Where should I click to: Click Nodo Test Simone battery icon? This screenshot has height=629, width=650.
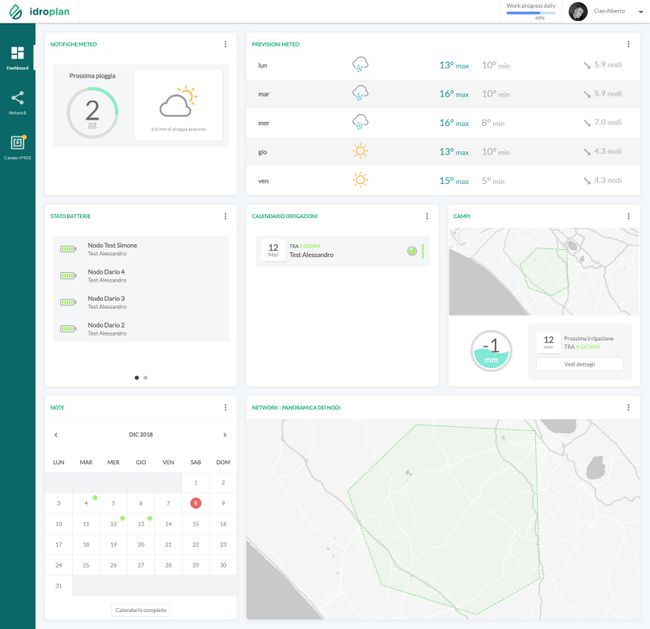(x=68, y=249)
